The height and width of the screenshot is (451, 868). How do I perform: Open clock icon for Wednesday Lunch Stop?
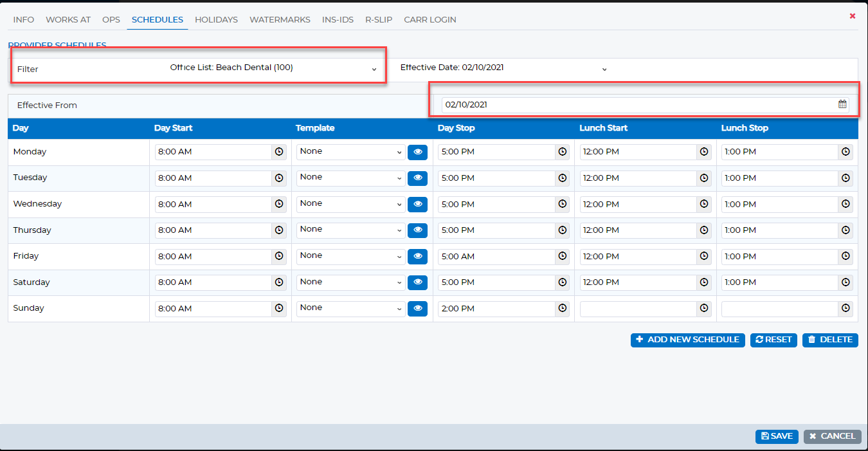tap(846, 205)
